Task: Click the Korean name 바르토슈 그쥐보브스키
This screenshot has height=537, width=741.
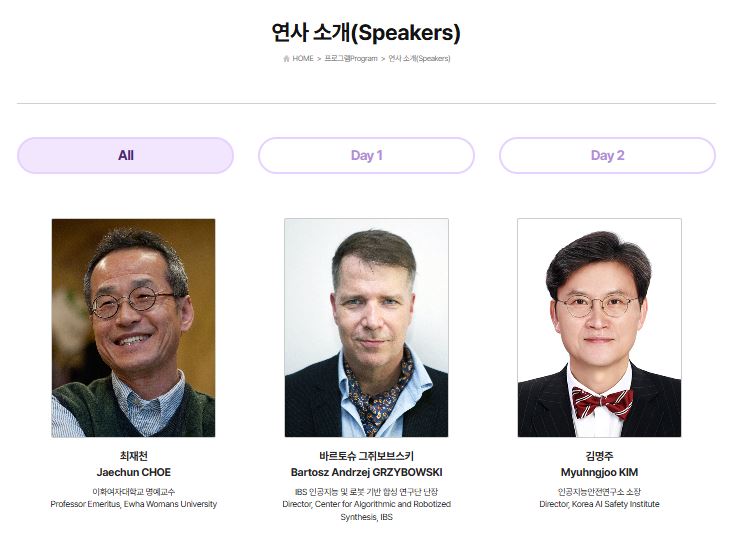Action: (x=366, y=456)
